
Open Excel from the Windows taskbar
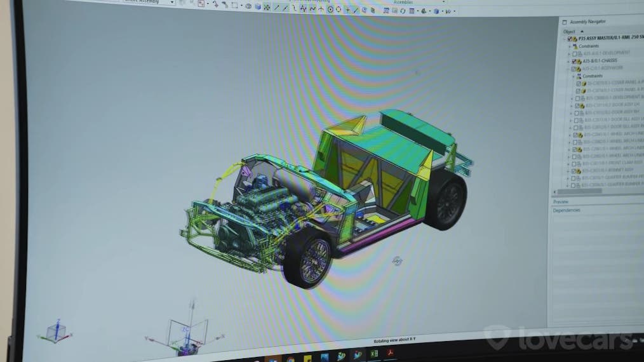coord(373,353)
